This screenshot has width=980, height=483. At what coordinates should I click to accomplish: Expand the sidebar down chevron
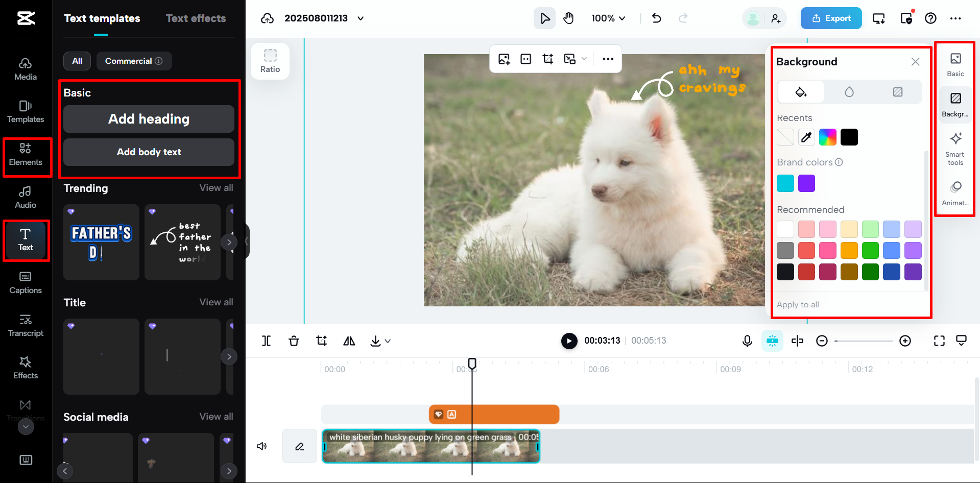(x=26, y=426)
